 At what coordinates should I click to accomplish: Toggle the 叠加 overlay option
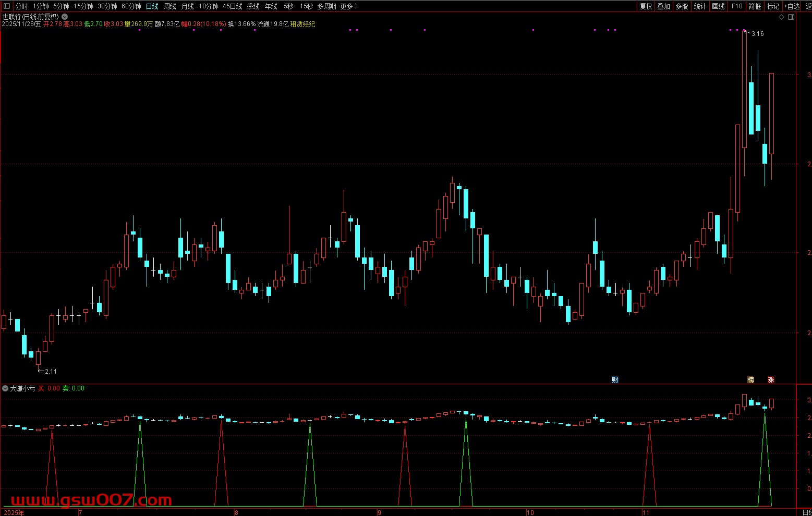(663, 6)
